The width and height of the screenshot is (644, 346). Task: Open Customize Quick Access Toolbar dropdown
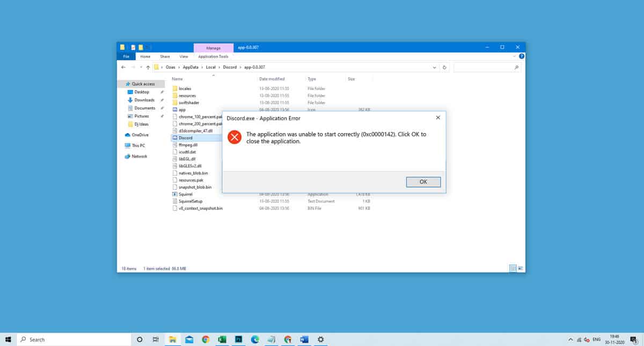(x=149, y=48)
